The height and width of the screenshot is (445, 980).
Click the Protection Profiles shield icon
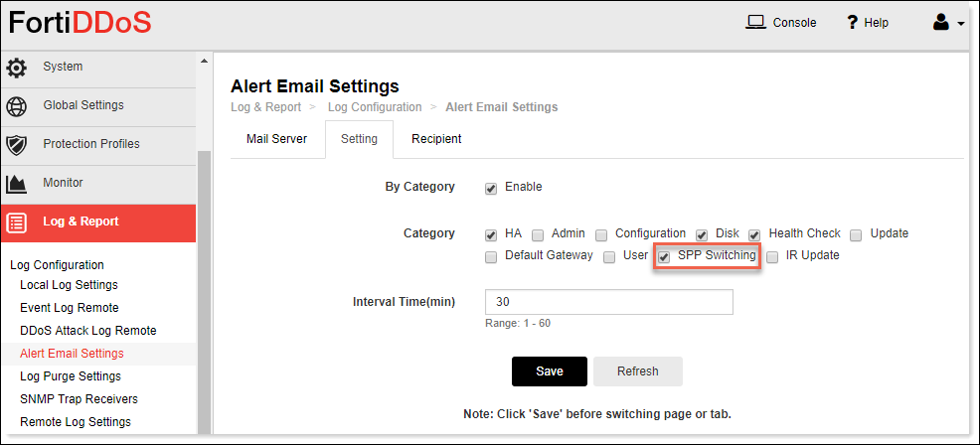click(16, 145)
